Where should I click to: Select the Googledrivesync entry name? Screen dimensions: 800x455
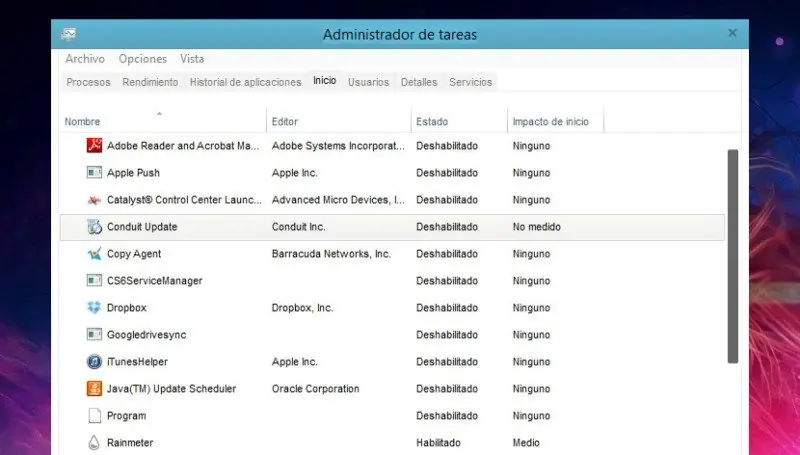click(x=146, y=335)
